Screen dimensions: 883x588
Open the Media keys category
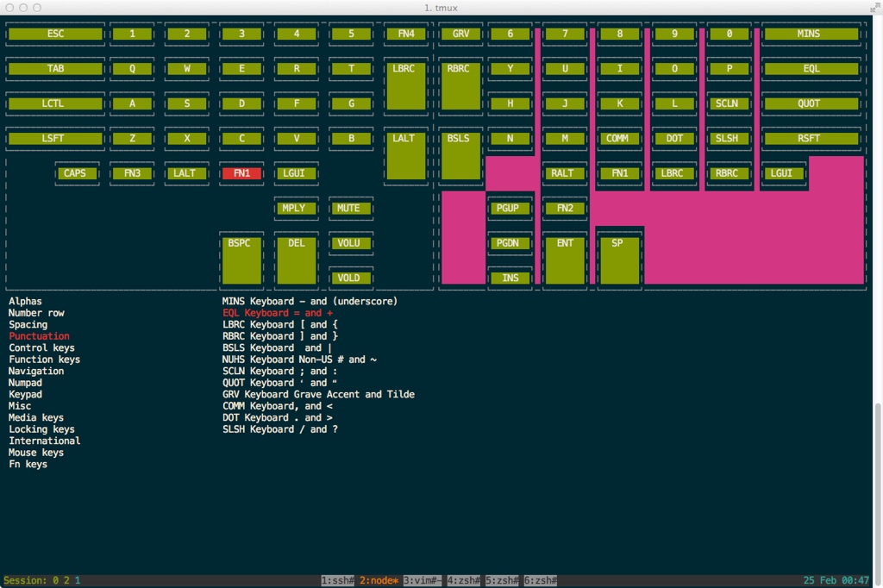click(35, 417)
